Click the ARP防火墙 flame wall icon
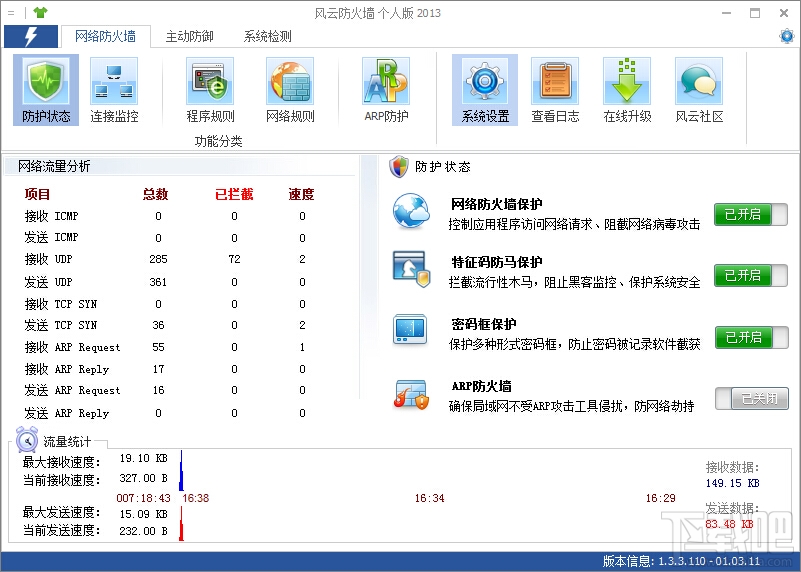This screenshot has height=572, width=801. coord(411,394)
